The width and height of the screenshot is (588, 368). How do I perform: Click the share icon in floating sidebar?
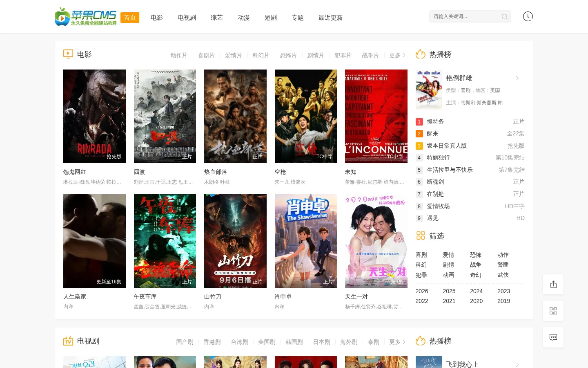(553, 284)
